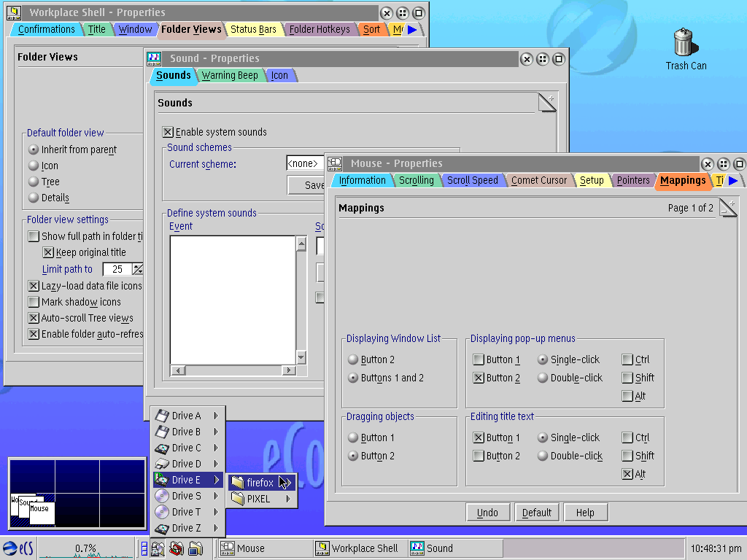Switch to Mouse window from the taskbar

coord(264,548)
